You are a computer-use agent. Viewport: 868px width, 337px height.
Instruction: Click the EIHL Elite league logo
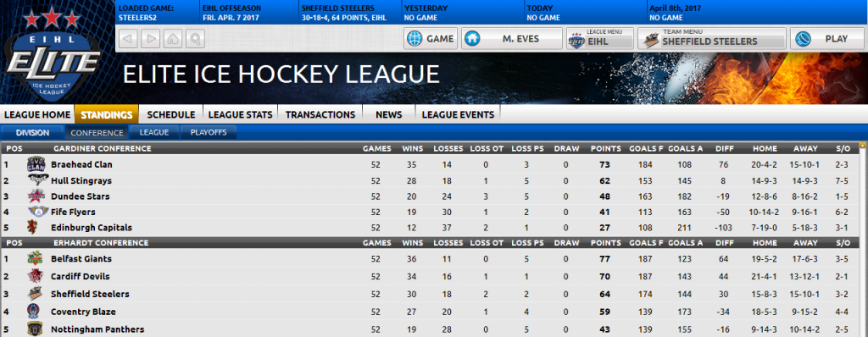[52, 55]
